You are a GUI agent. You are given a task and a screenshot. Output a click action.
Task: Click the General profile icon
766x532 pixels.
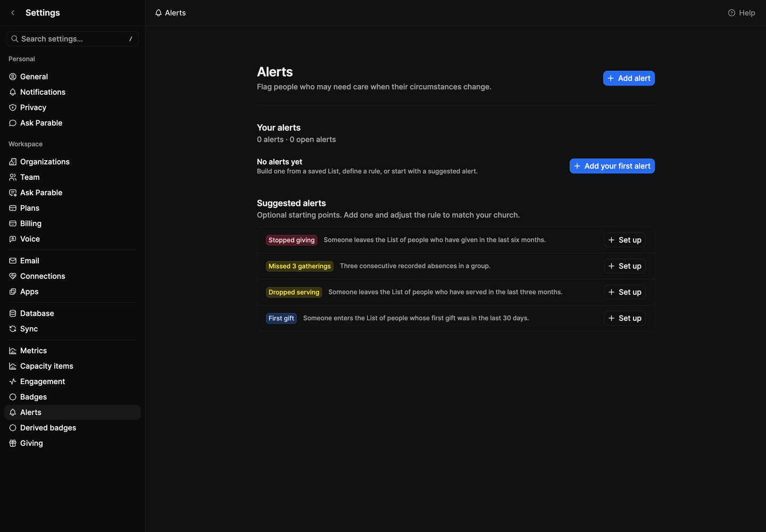[x=13, y=77]
